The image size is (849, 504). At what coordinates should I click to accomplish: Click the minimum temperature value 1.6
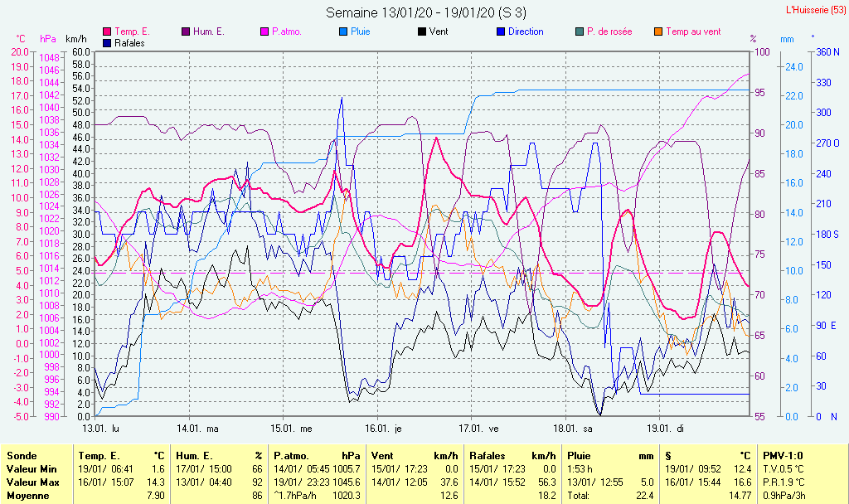click(158, 469)
